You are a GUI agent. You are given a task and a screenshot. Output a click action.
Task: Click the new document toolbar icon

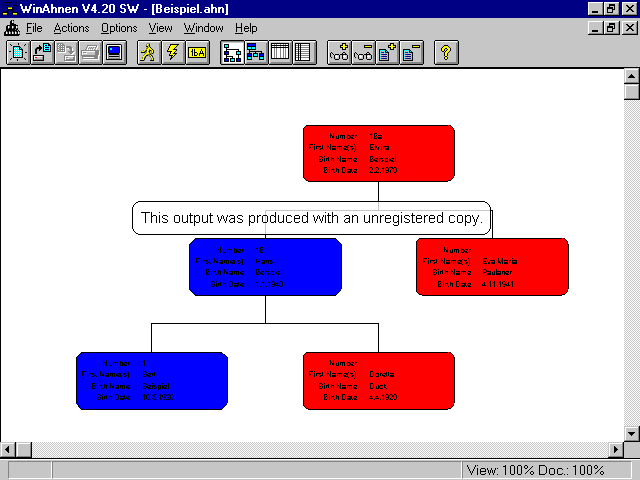[x=18, y=53]
